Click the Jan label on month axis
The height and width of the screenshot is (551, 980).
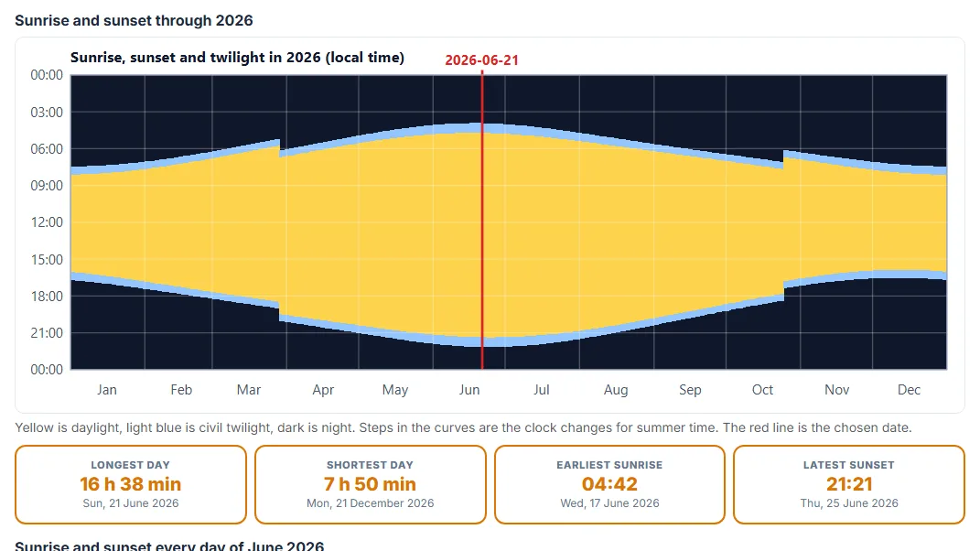[107, 390]
